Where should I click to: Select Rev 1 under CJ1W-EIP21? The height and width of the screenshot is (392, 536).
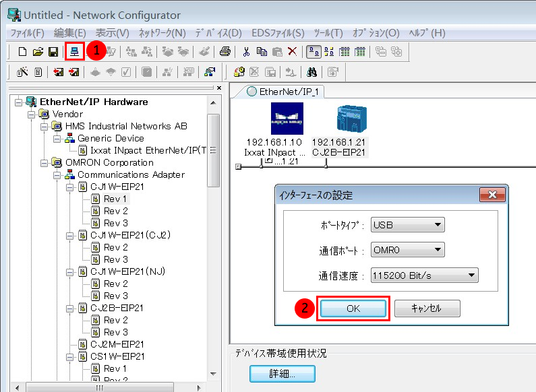(x=115, y=199)
